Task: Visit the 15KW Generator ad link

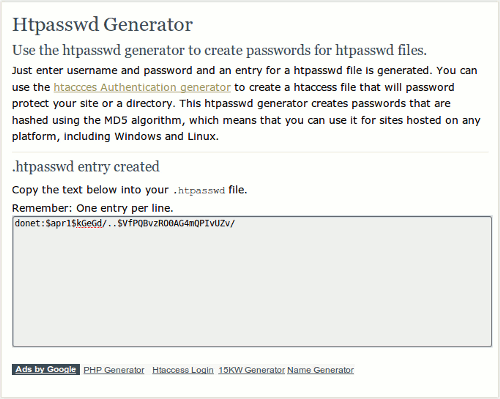Action: pos(252,370)
